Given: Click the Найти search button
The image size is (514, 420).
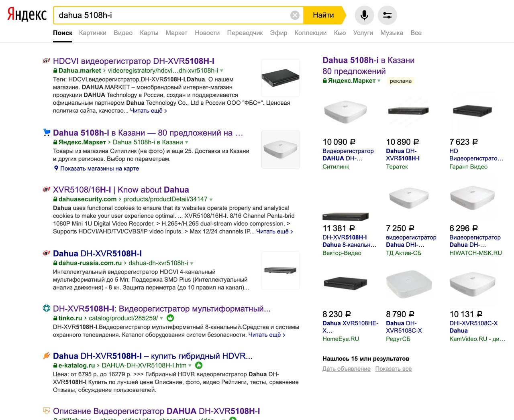Looking at the screenshot, I should (324, 15).
